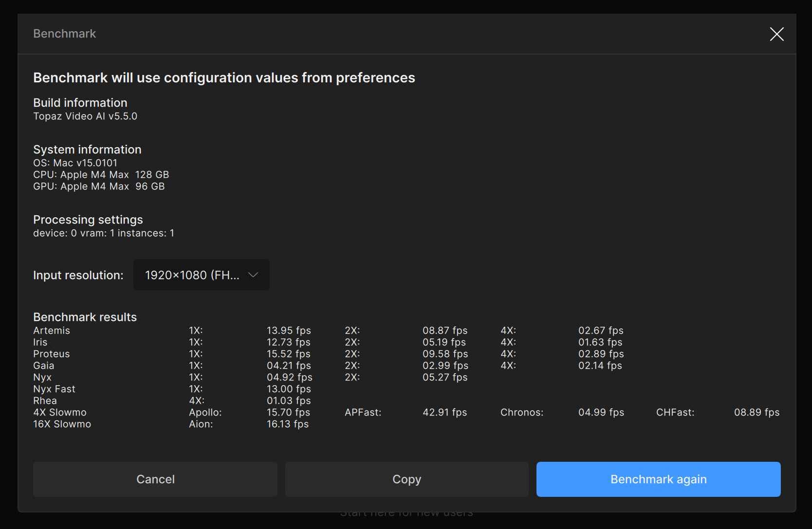Click the Nyx Fast model label
This screenshot has width=812, height=529.
click(x=54, y=389)
